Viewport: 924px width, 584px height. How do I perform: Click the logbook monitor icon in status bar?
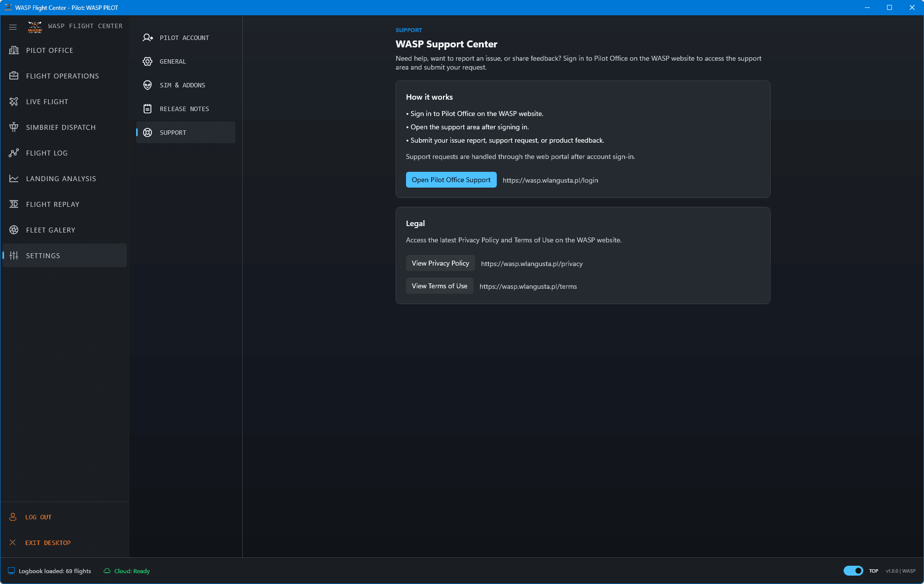click(x=11, y=571)
